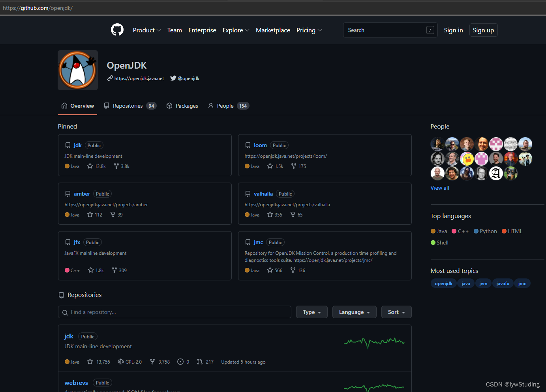
Task: Select the jmc topic tag
Action: coord(522,284)
